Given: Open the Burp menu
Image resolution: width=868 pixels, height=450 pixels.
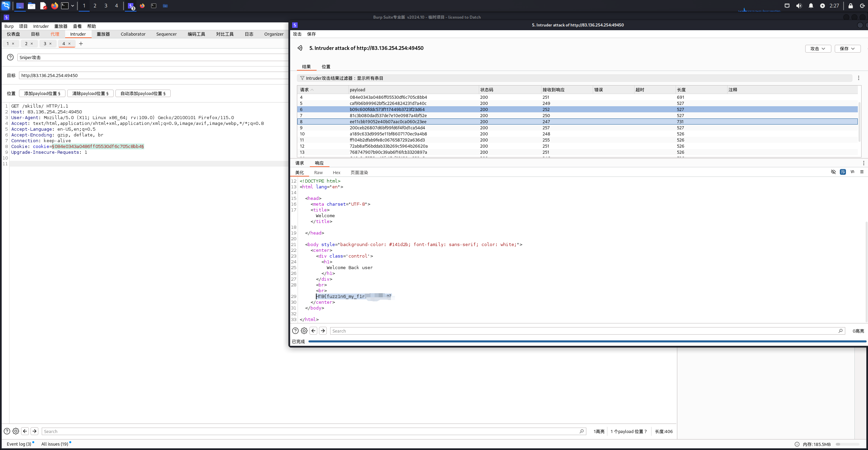Looking at the screenshot, I should [x=9, y=26].
